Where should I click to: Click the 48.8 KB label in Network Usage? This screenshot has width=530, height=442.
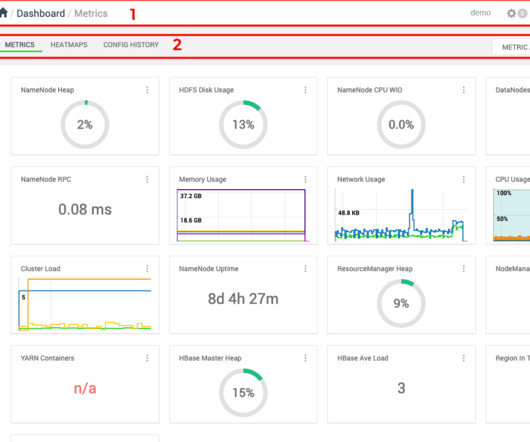click(349, 213)
